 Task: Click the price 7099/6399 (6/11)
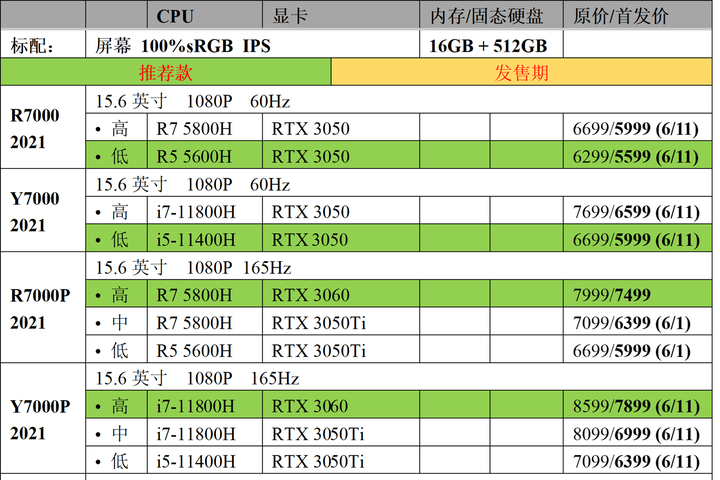point(636,462)
